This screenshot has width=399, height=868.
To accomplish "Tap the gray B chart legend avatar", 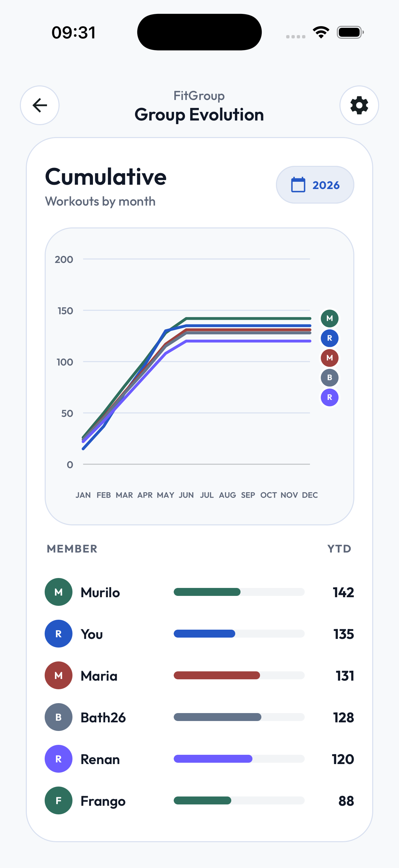I will point(329,377).
